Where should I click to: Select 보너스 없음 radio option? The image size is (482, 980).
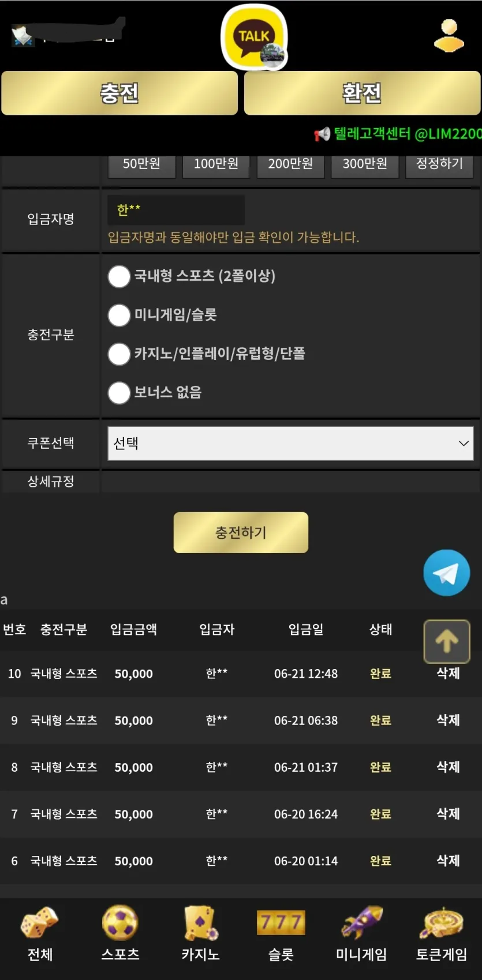pos(119,393)
